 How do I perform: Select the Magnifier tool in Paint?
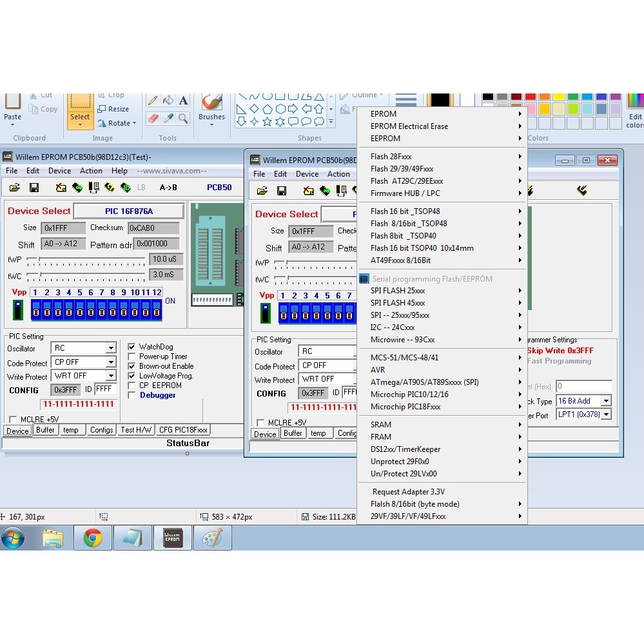(183, 119)
